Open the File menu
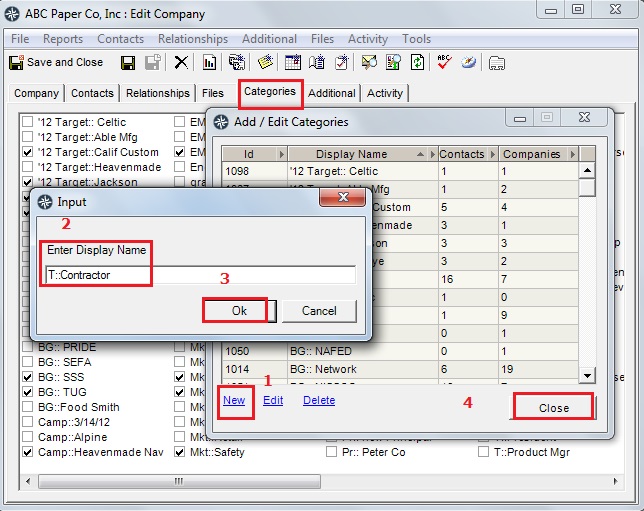The height and width of the screenshot is (511, 644). 20,39
